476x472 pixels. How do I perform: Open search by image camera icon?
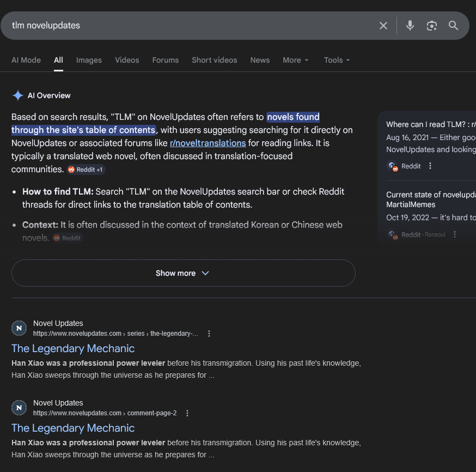[431, 26]
